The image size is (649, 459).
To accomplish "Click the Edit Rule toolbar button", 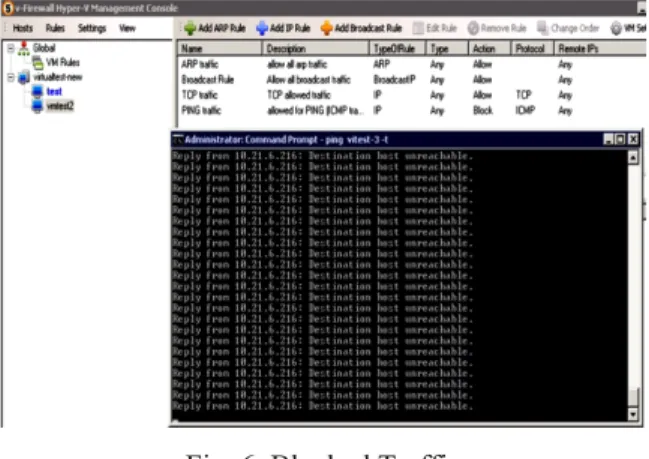I will pyautogui.click(x=435, y=28).
